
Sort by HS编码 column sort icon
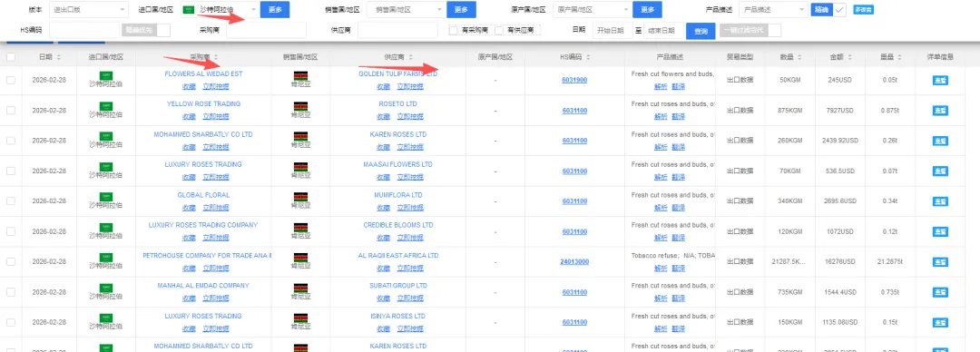[589, 57]
